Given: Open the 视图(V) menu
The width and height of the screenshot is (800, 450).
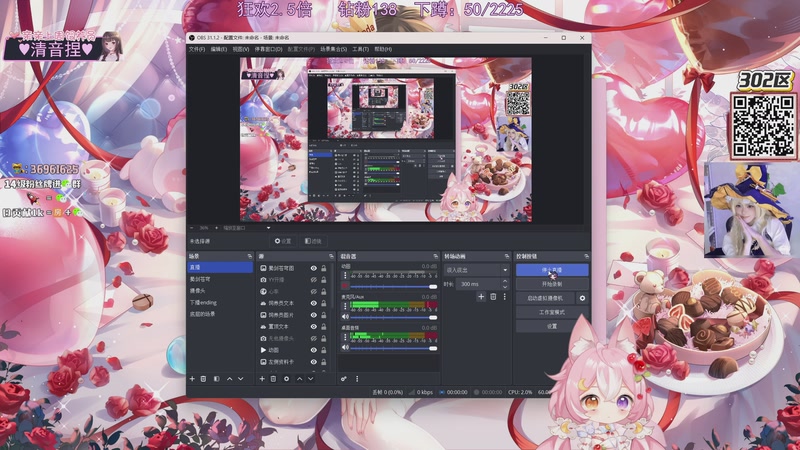Looking at the screenshot, I should (x=241, y=49).
